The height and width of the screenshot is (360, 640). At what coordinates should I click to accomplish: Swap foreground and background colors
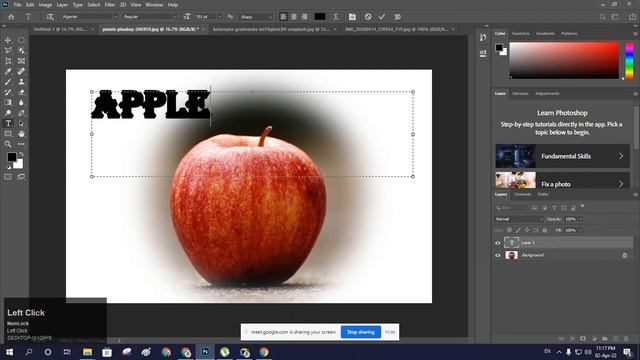click(21, 154)
